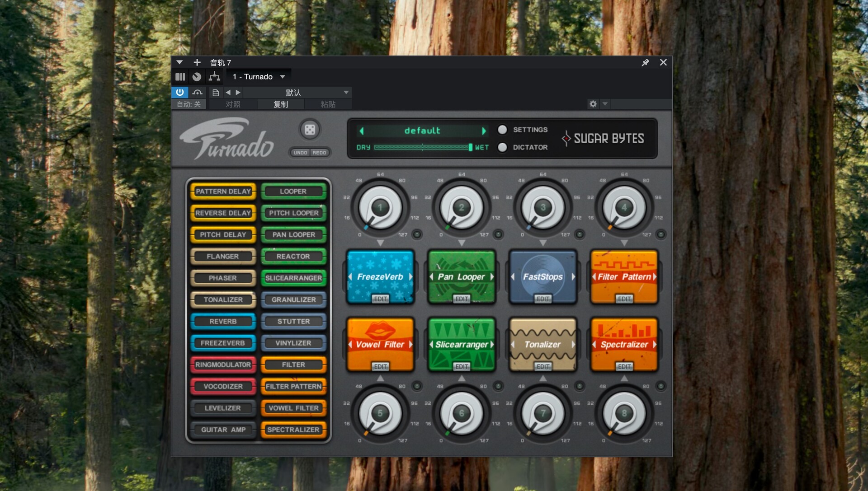Expand the title bar menu triangle

coord(179,62)
